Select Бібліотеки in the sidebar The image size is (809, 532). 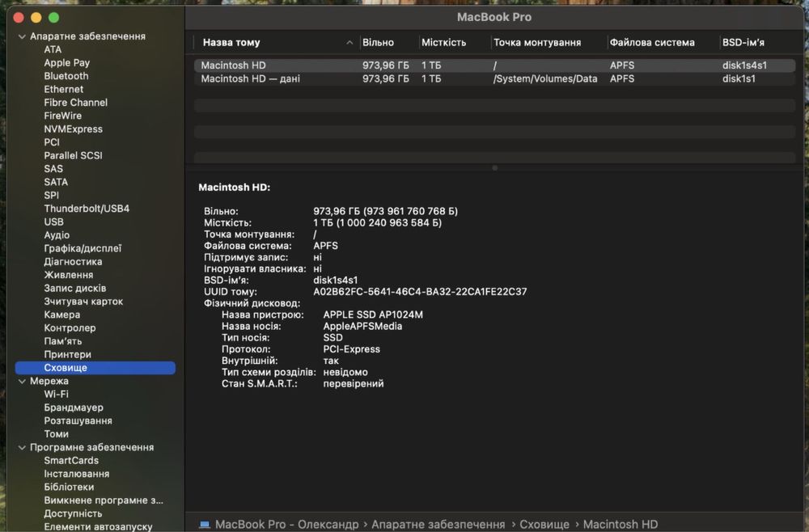point(69,488)
